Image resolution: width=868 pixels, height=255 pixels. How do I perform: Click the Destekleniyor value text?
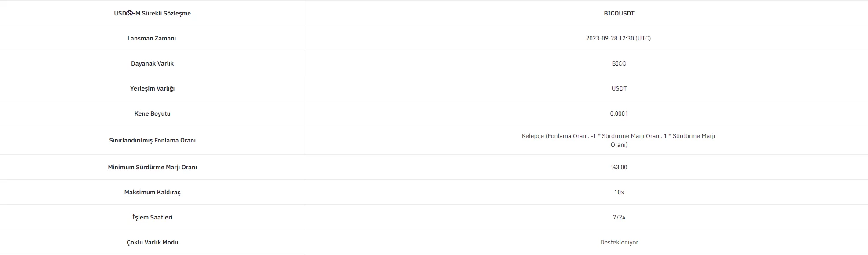tap(619, 242)
